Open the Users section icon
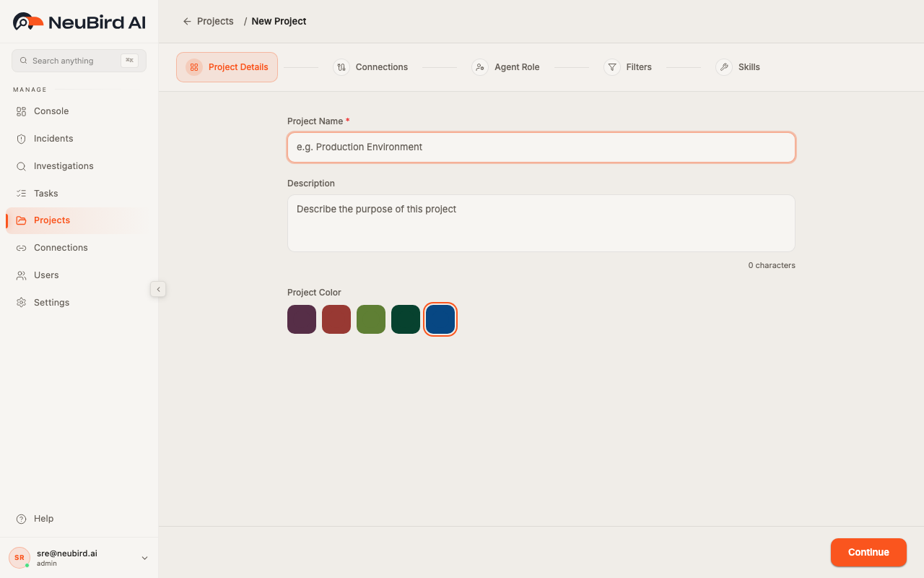 coord(21,275)
